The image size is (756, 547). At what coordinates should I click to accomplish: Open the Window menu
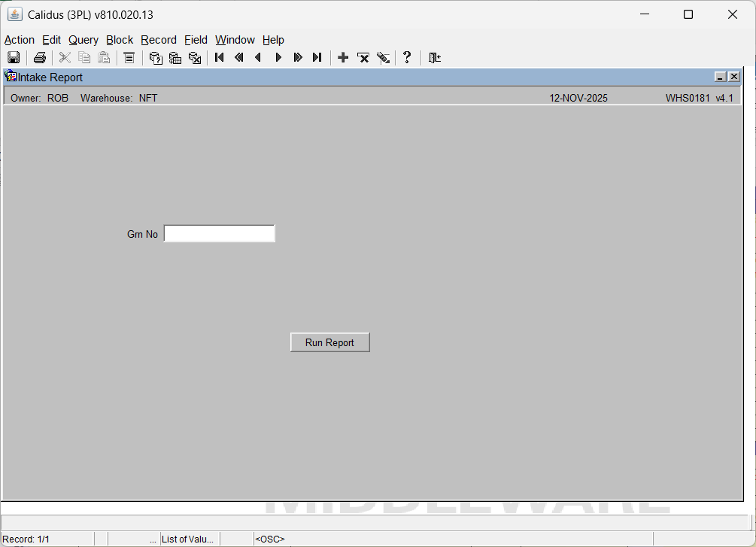point(235,40)
